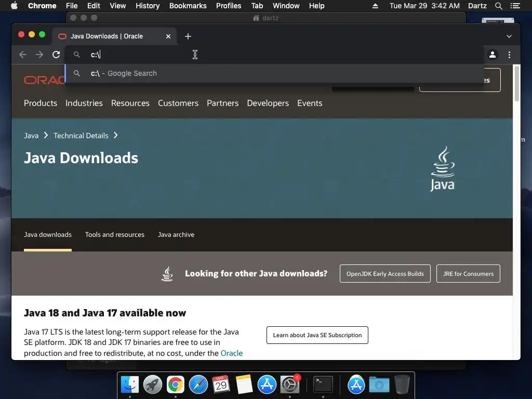Open Terminal from the Dock

click(323, 384)
